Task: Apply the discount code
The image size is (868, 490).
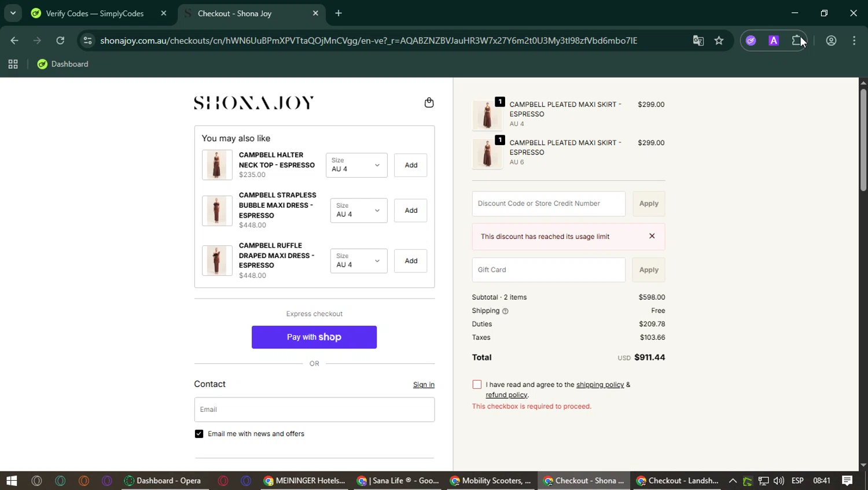Action: [649, 204]
